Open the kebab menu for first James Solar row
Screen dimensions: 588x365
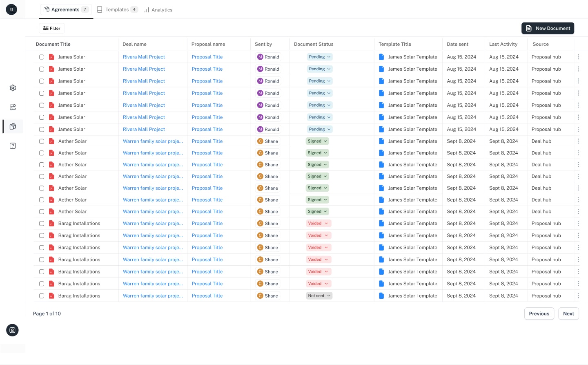click(578, 57)
